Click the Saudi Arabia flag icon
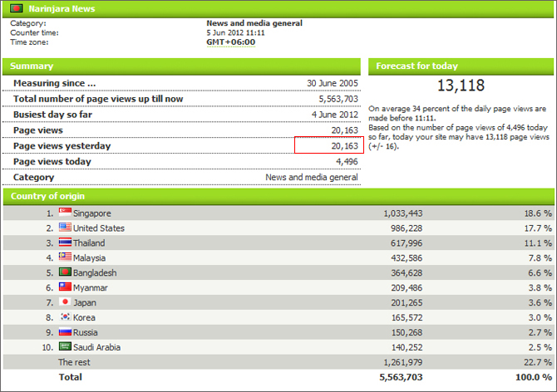 pyautogui.click(x=64, y=347)
